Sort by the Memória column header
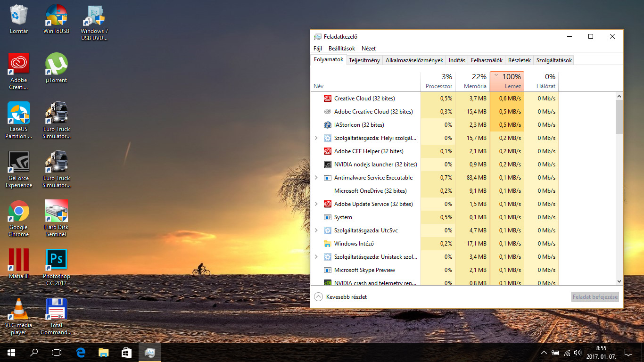This screenshot has width=644, height=362. (473, 82)
